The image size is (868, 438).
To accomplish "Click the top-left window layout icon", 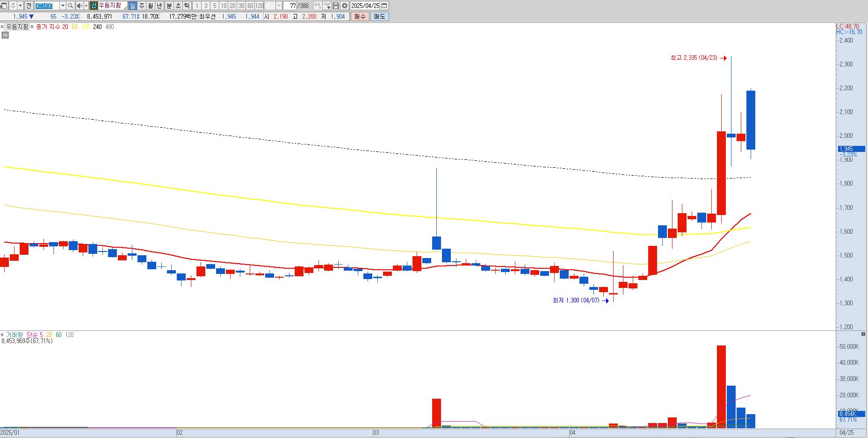I will 4,6.
